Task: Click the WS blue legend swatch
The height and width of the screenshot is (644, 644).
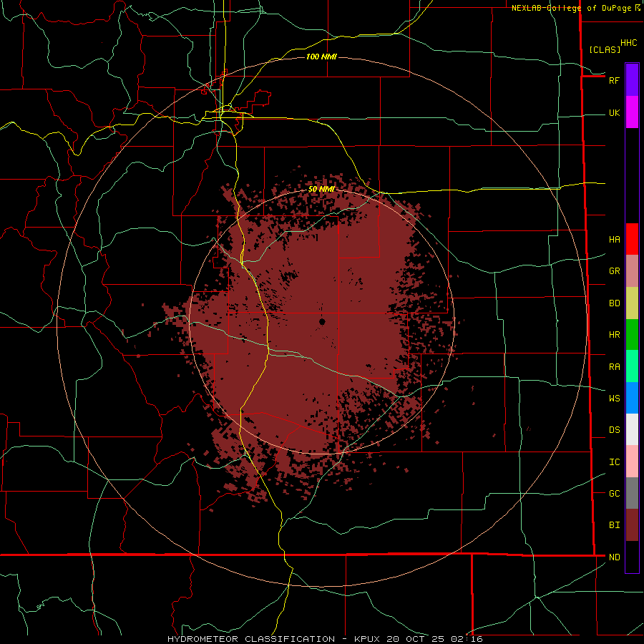Action: [x=632, y=398]
